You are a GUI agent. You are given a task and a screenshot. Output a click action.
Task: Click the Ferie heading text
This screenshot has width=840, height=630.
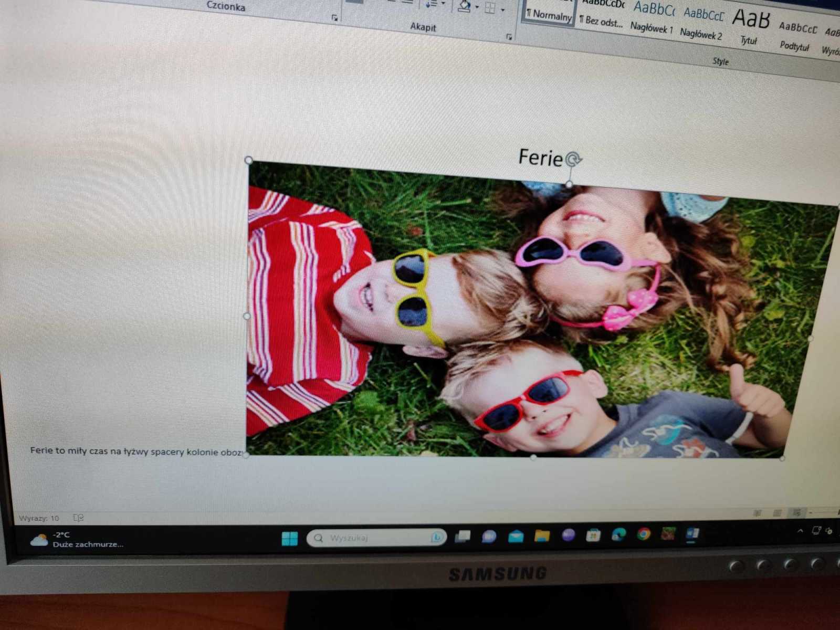point(541,157)
